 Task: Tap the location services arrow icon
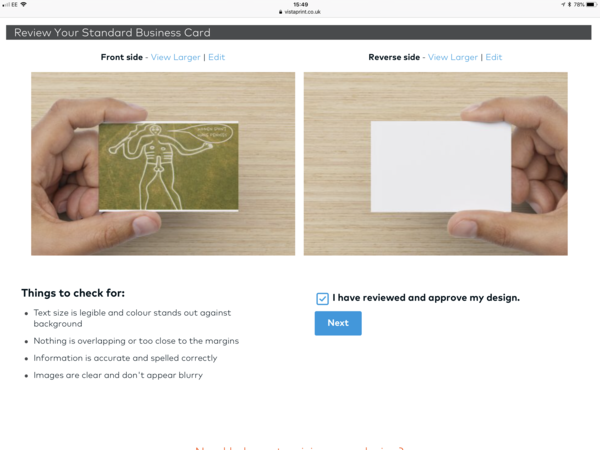tap(563, 5)
